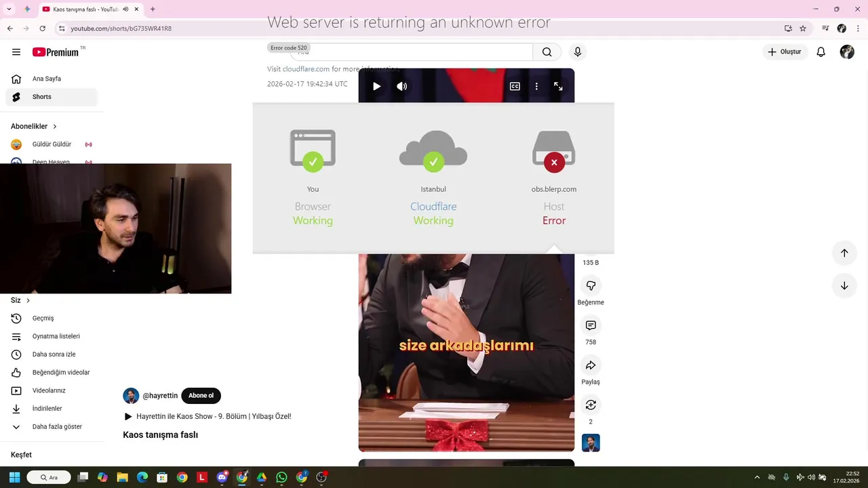Screen dimensions: 868x488
Task: Expand the Siz section chevron
Action: pos(28,300)
